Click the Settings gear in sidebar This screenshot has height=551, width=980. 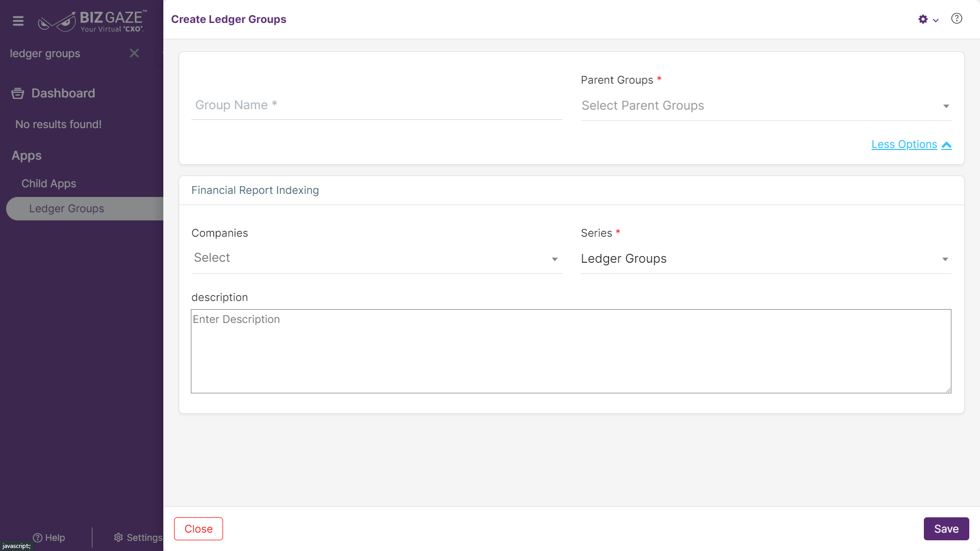(x=118, y=538)
